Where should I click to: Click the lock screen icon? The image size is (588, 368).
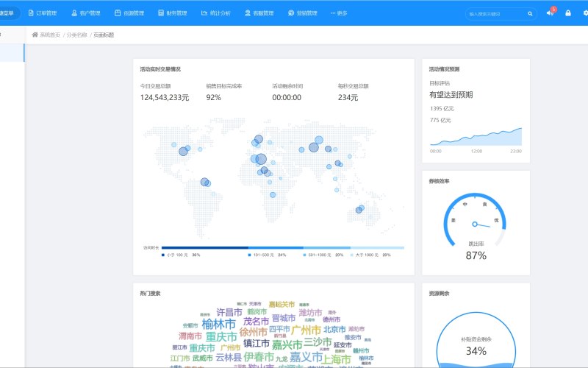point(568,13)
